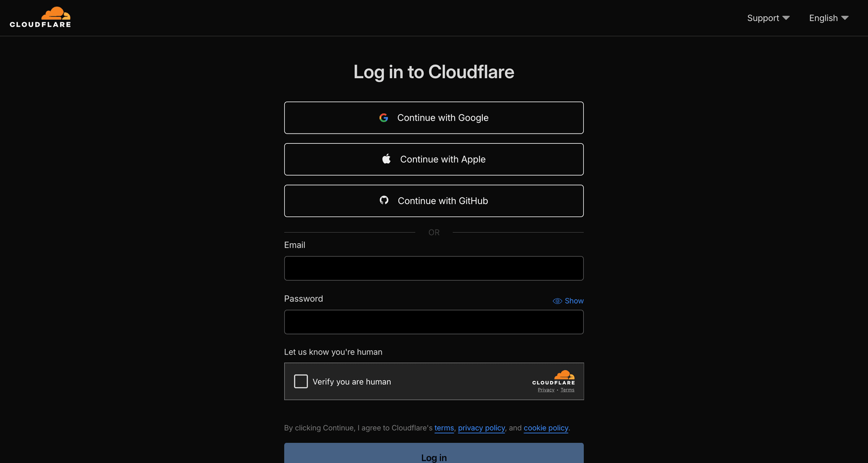Continue with Google sign-in
868x463 pixels.
434,118
